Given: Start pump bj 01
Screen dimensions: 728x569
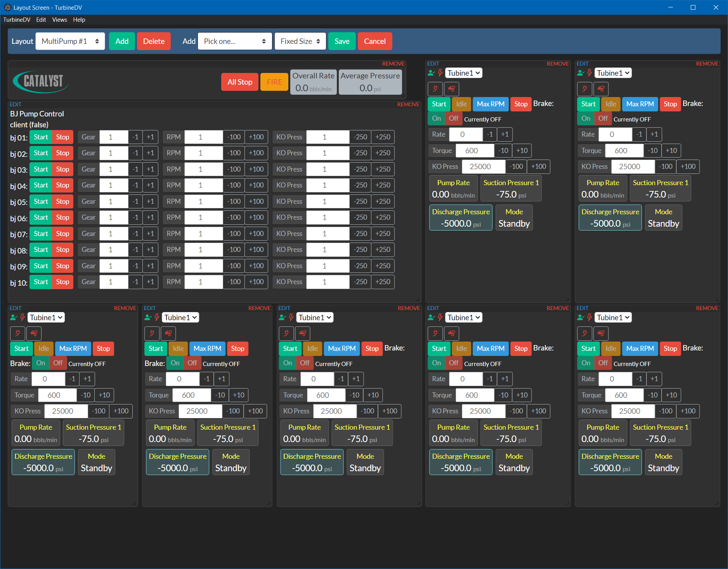Looking at the screenshot, I should click(40, 137).
